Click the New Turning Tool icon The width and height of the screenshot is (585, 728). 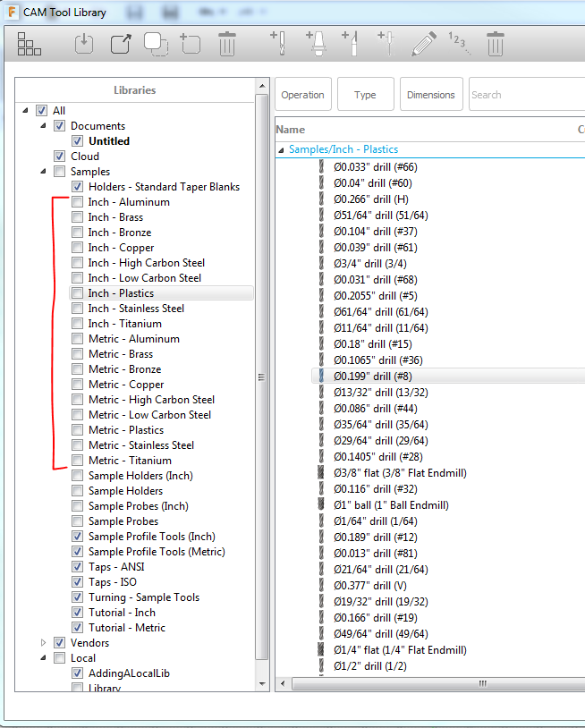point(350,43)
